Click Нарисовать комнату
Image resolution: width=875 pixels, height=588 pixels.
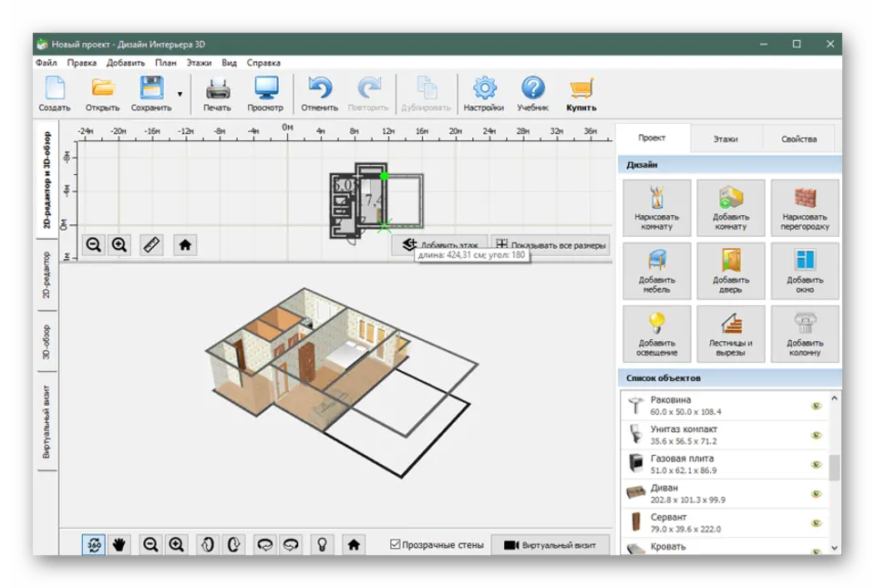click(657, 208)
